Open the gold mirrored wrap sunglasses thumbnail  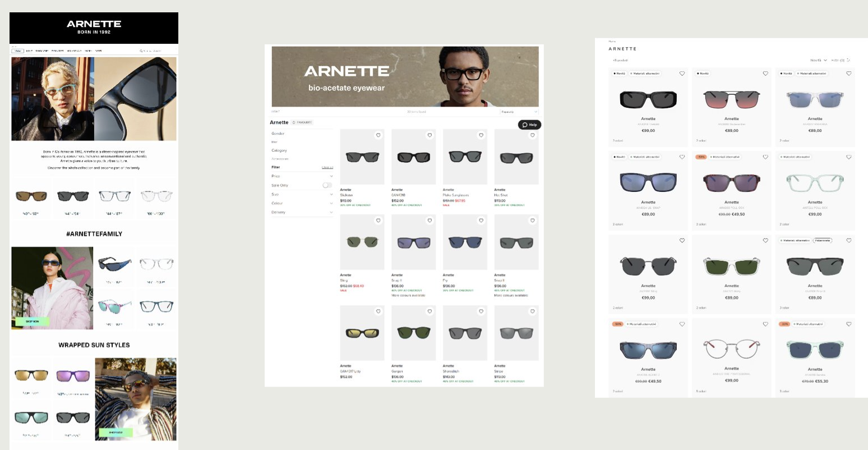point(31,375)
